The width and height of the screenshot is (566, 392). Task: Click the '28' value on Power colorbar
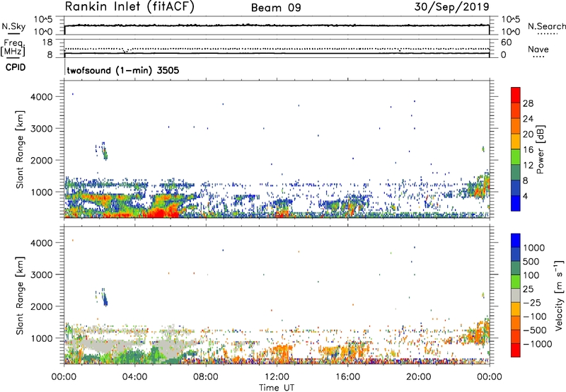pos(528,103)
